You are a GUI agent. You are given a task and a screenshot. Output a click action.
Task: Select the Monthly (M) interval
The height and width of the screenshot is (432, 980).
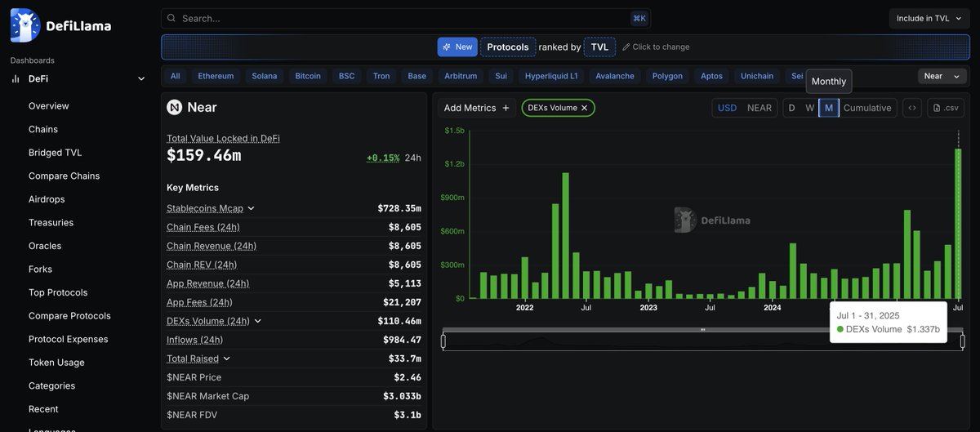pyautogui.click(x=829, y=108)
